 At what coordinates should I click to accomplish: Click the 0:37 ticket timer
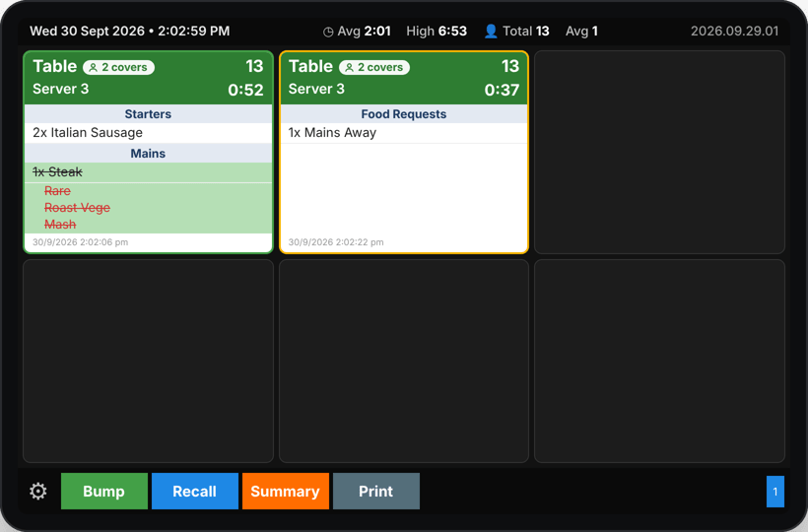tap(502, 90)
